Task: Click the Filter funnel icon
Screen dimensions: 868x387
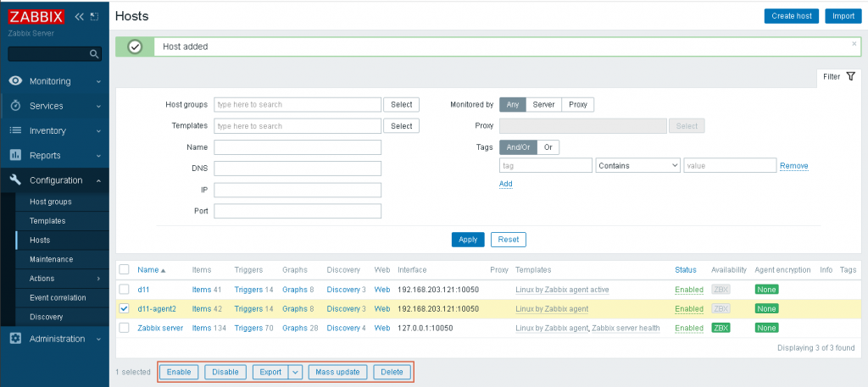Action: (x=851, y=76)
